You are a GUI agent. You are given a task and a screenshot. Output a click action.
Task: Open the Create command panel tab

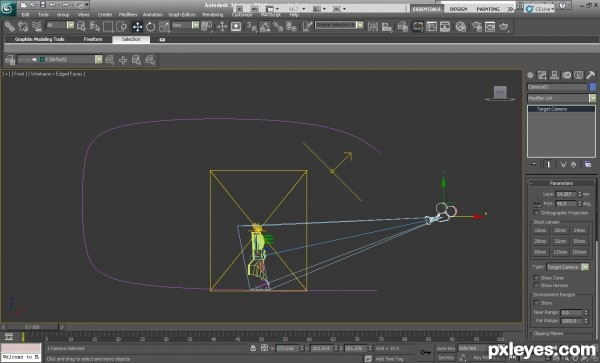click(x=530, y=75)
